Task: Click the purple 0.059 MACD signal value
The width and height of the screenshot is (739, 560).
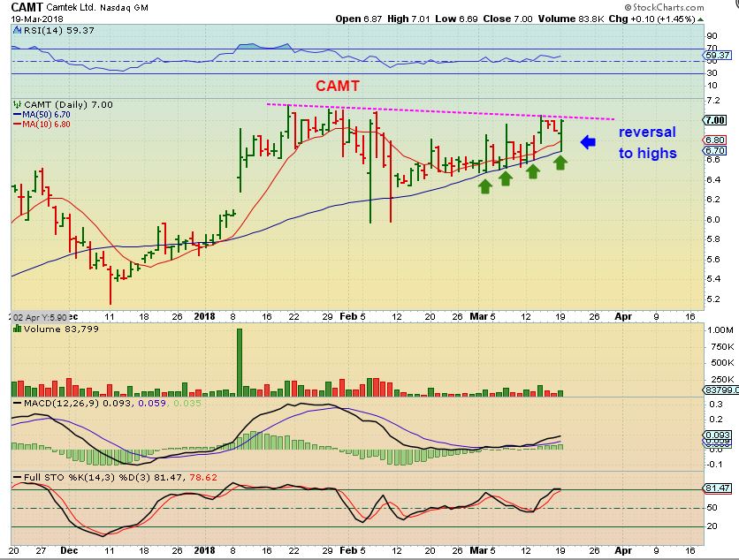Action: (152, 403)
